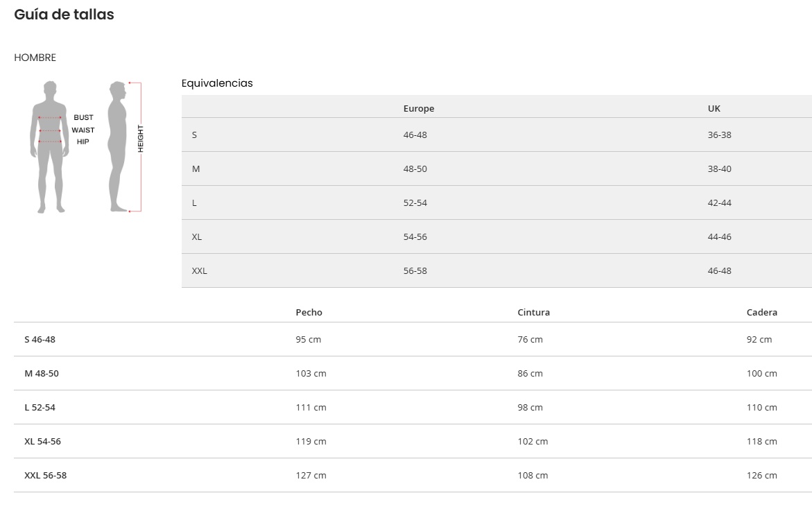812x509 pixels.
Task: Click the L 52-54 measurement row label
Action: pyautogui.click(x=40, y=408)
